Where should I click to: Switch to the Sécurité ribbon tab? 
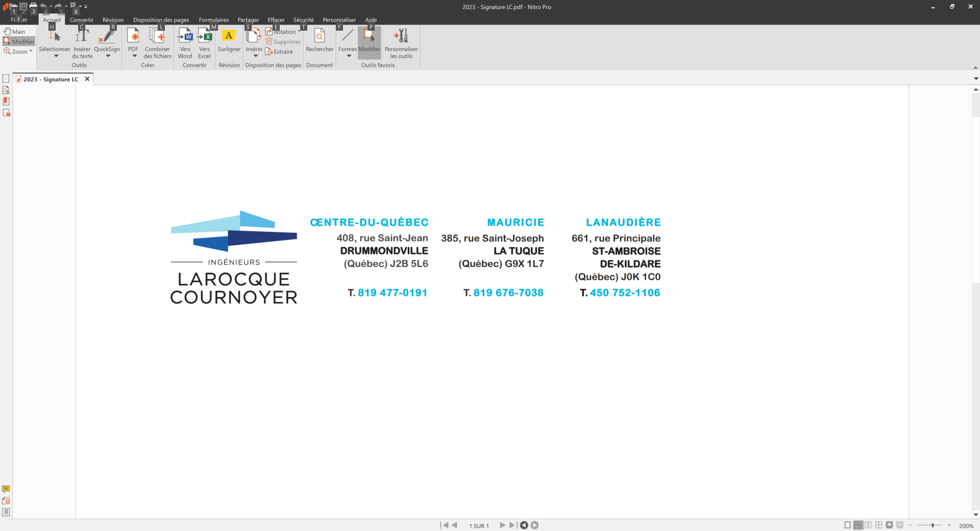point(303,20)
